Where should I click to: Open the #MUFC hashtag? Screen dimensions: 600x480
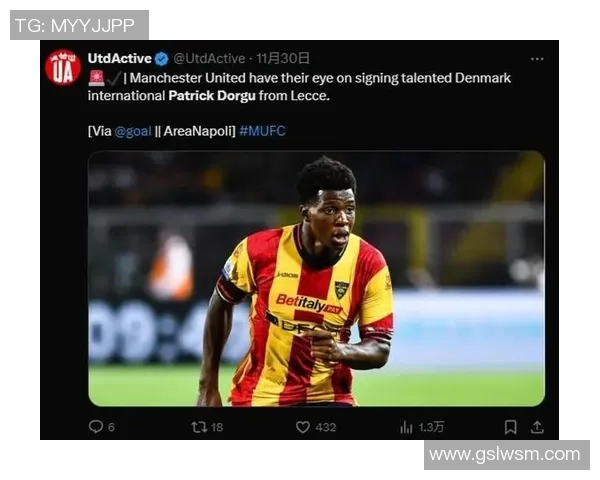pos(262,131)
